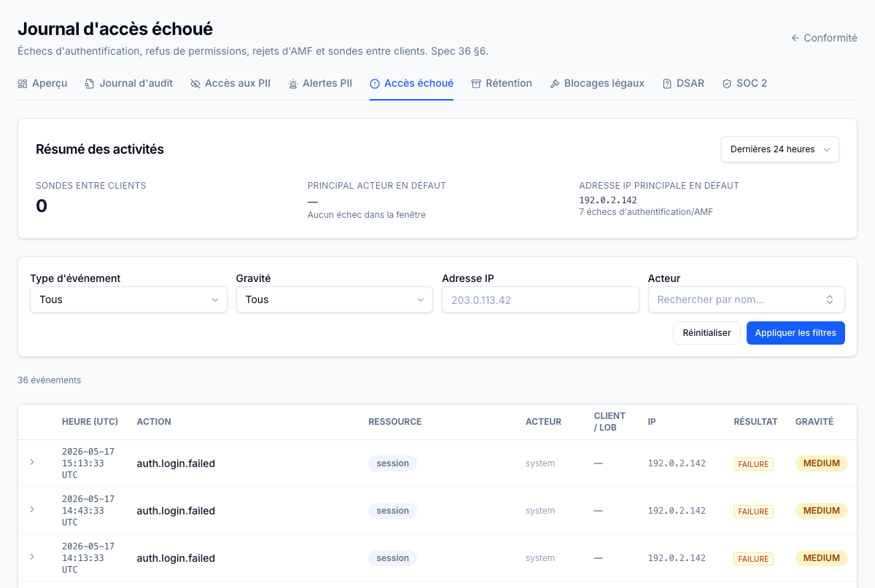Click Appliquer les filtres button

(x=796, y=333)
